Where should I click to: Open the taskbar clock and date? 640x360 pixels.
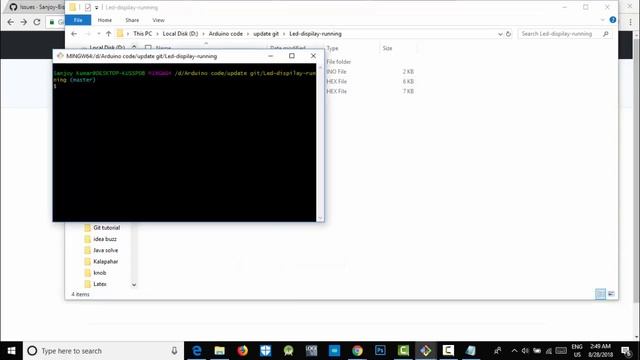tap(600, 351)
